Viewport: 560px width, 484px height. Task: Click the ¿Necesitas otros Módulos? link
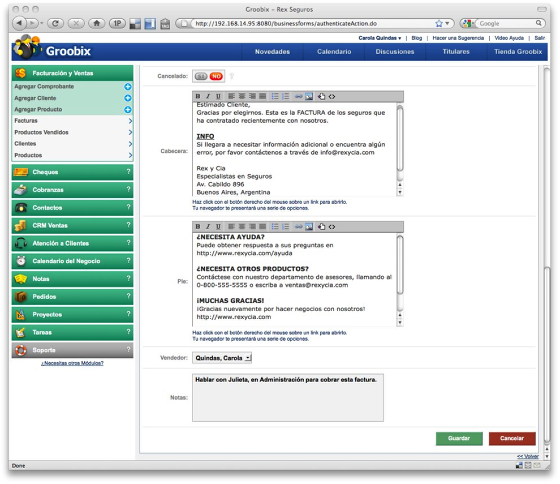pyautogui.click(x=72, y=363)
